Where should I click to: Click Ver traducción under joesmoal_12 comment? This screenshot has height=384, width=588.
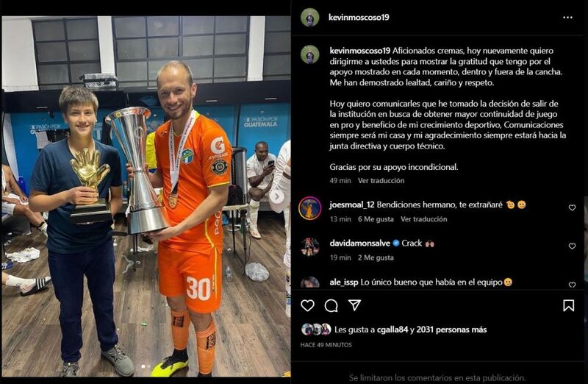coord(424,218)
